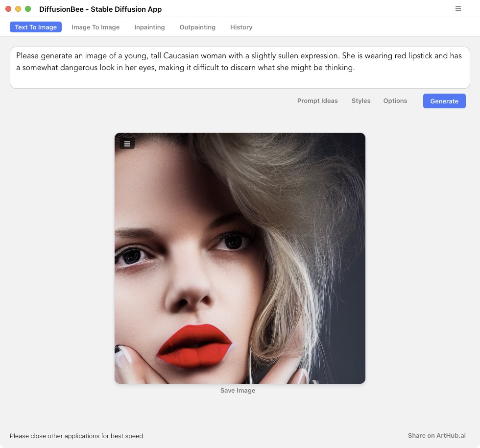This screenshot has width=480, height=448.
Task: Click the DiffusionBee title bar text
Action: pos(100,9)
